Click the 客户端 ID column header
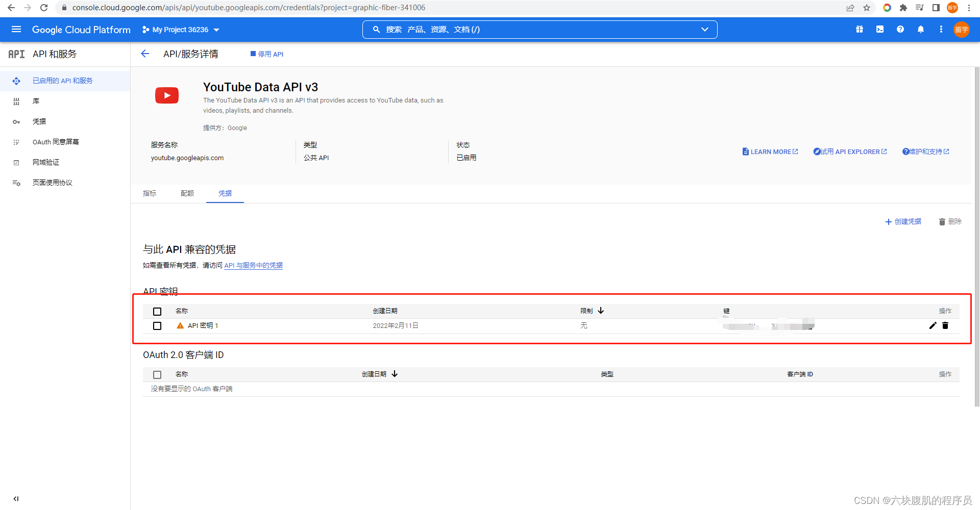The height and width of the screenshot is (510, 980). 800,374
